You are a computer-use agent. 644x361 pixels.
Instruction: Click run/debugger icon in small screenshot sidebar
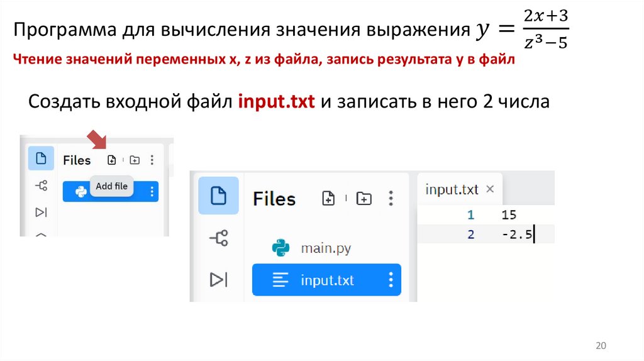[41, 212]
